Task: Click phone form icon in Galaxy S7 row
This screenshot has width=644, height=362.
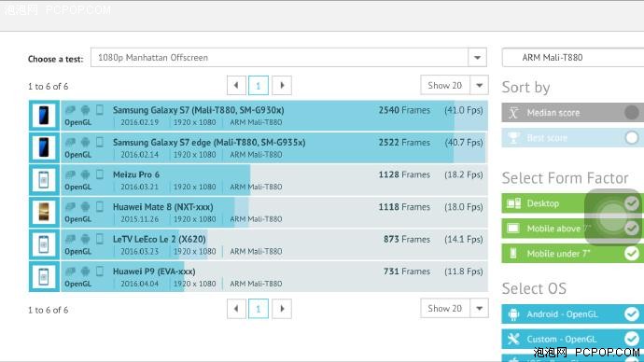Action: (x=99, y=109)
